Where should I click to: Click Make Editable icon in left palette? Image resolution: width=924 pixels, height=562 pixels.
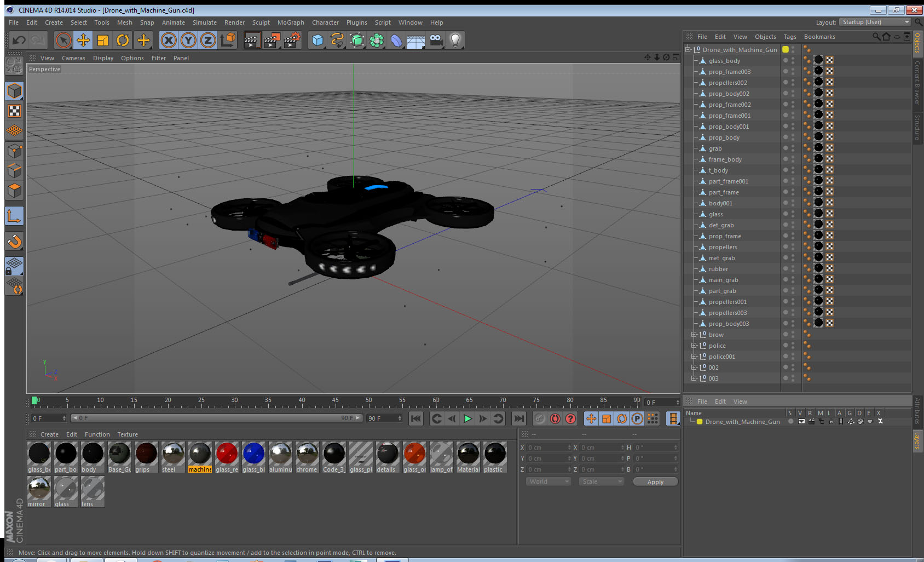(14, 66)
